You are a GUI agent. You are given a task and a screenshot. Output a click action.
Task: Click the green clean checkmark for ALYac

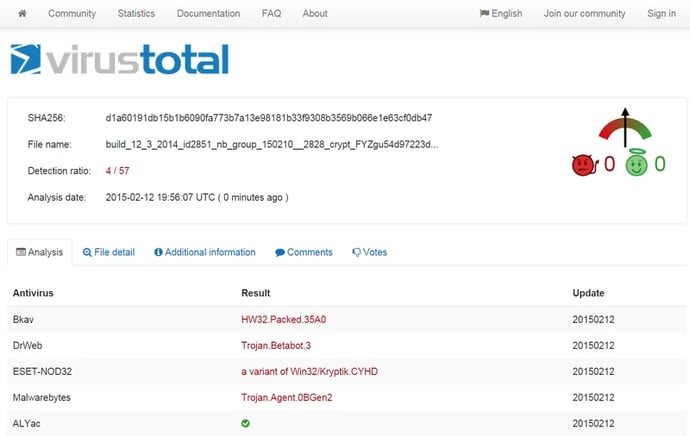point(246,423)
